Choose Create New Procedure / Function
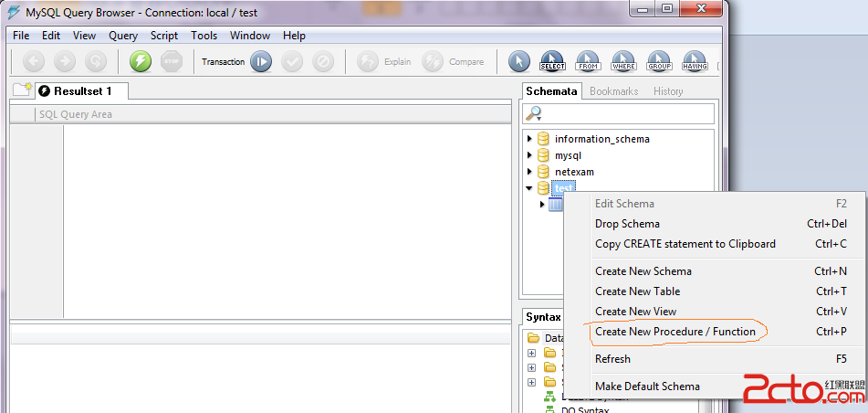The image size is (868, 413). click(x=714, y=332)
